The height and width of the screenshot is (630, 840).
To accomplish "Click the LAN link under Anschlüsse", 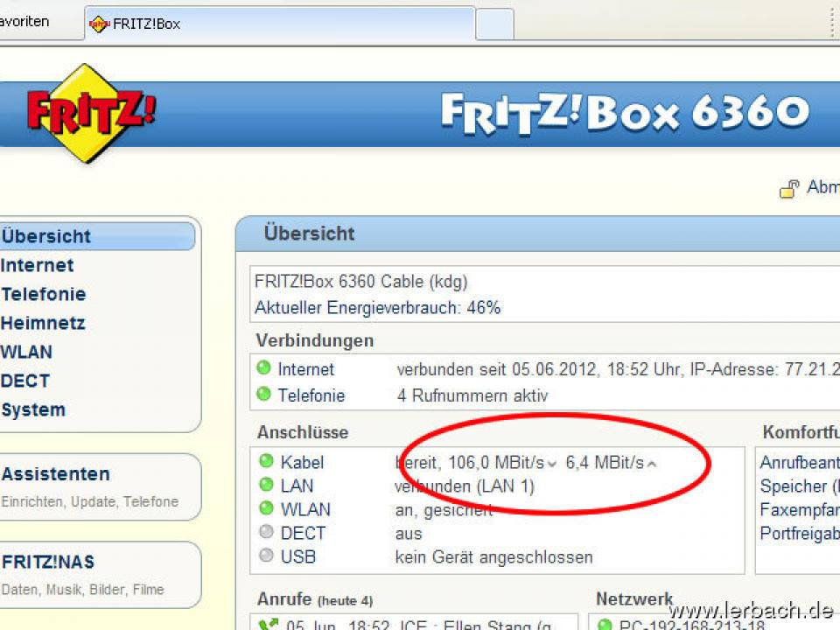I will click(x=297, y=486).
